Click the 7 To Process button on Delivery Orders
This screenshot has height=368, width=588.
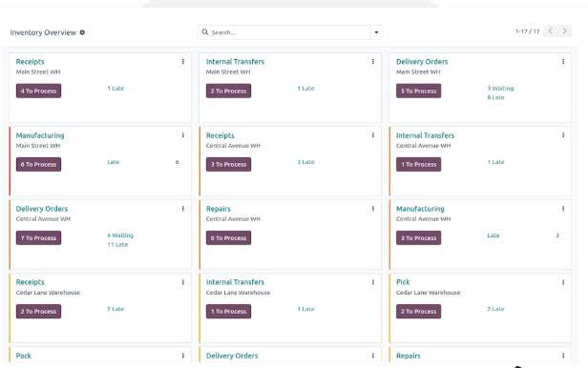38,238
